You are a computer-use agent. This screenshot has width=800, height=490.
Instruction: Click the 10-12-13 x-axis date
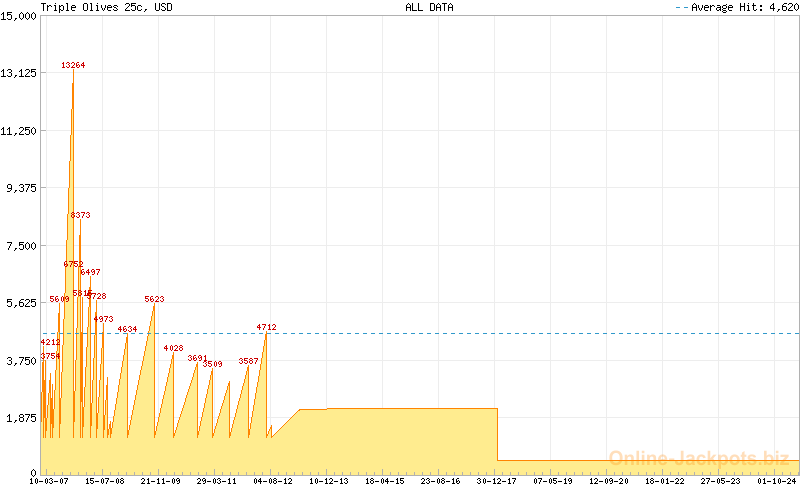click(329, 481)
